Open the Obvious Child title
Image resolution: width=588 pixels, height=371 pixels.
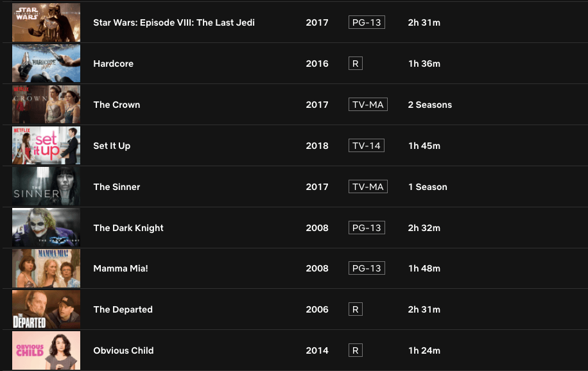pyautogui.click(x=124, y=350)
